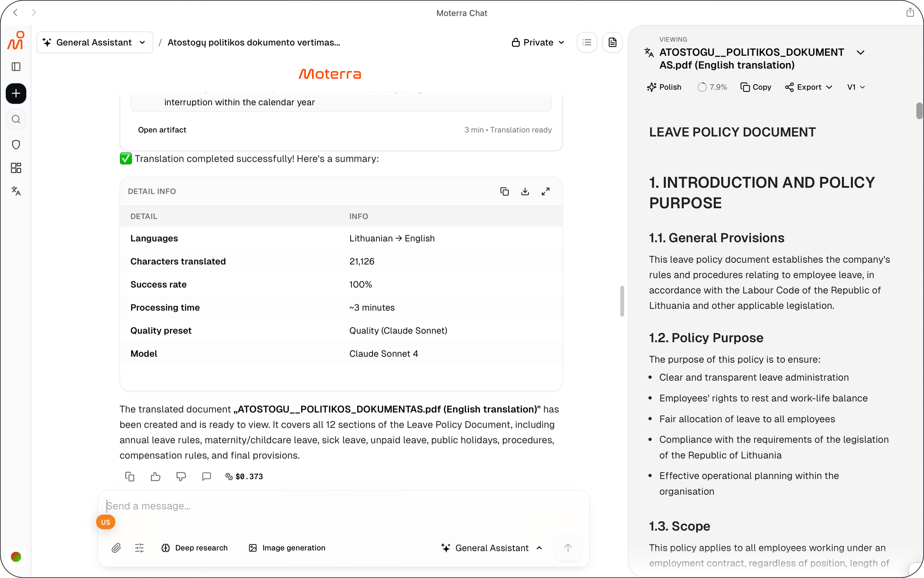Click the Send a message input field
The image size is (924, 578).
coord(343,506)
